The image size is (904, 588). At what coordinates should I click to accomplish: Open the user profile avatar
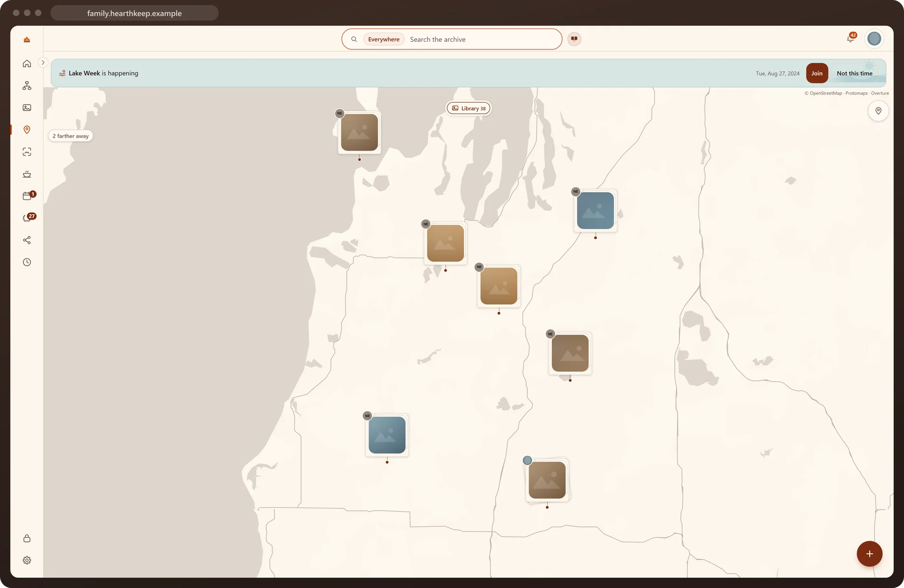click(874, 39)
